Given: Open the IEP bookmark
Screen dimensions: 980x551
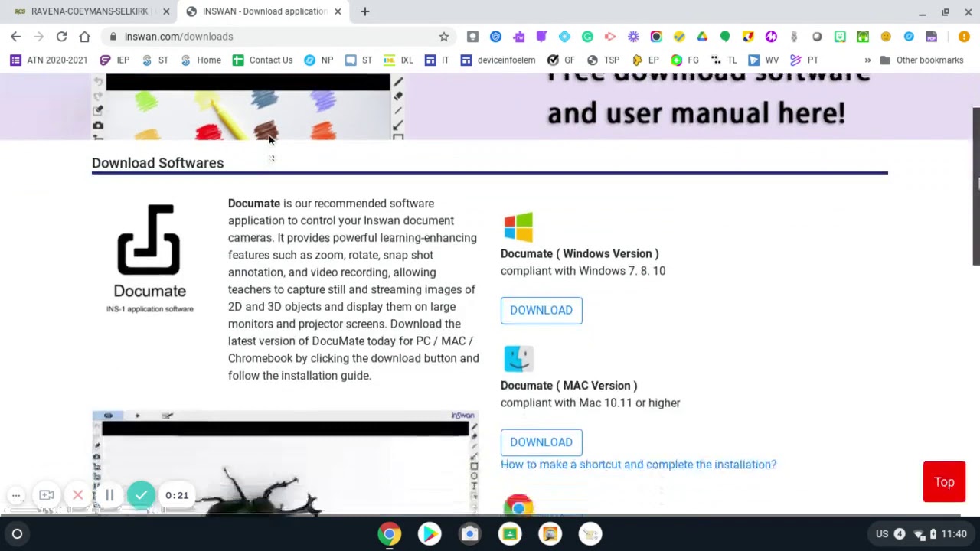Looking at the screenshot, I should 114,60.
